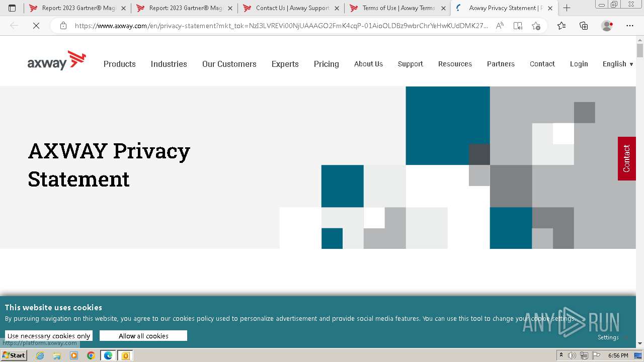Switch to second Gartner Report tab

(x=184, y=8)
